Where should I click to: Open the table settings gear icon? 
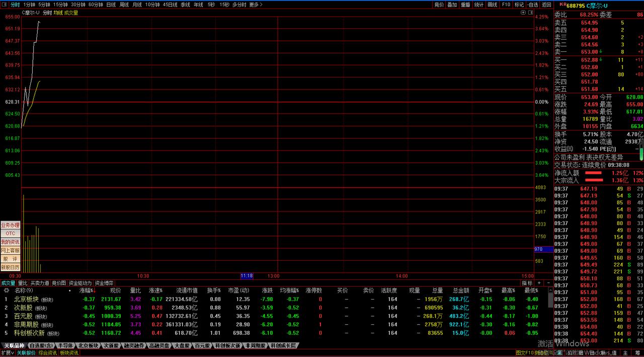tap(7, 291)
